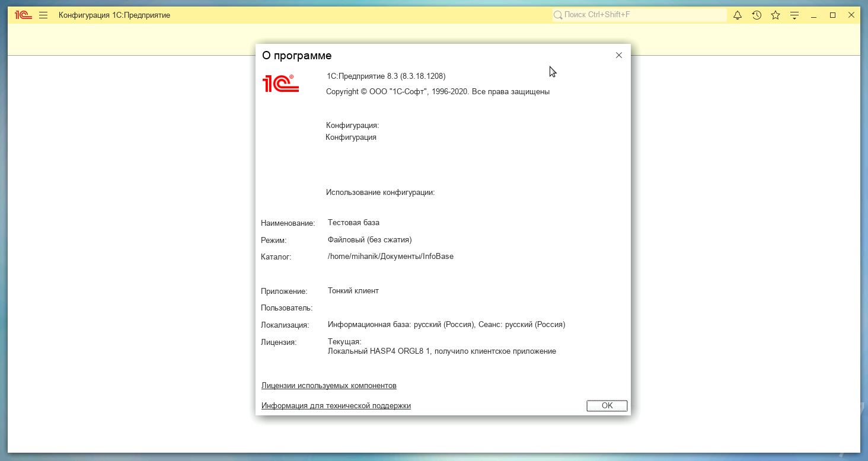Open service and settings menu icon

794,15
